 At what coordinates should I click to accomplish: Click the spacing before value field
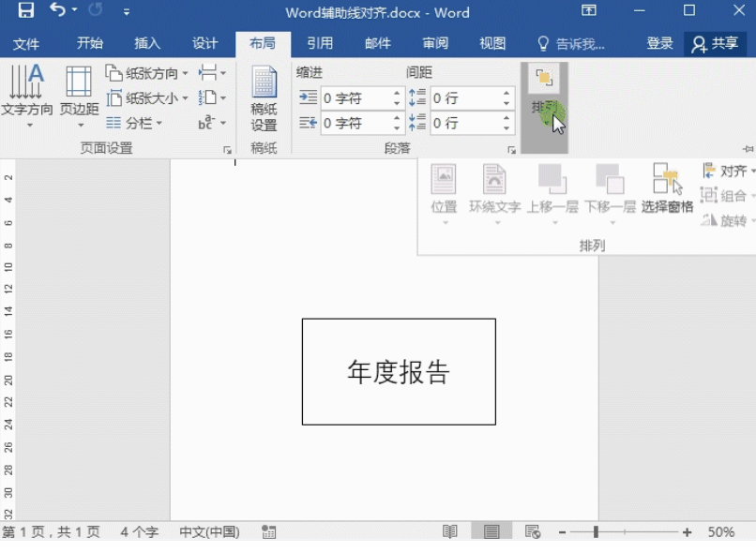click(466, 98)
